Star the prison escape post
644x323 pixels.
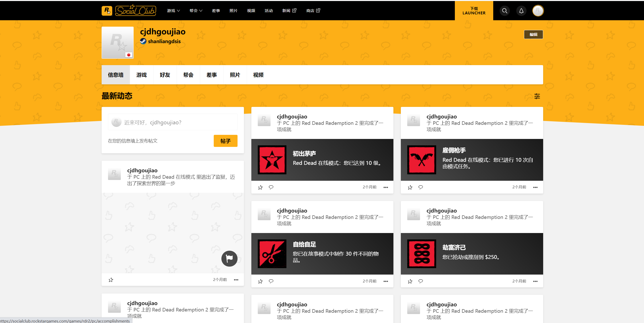pyautogui.click(x=111, y=280)
